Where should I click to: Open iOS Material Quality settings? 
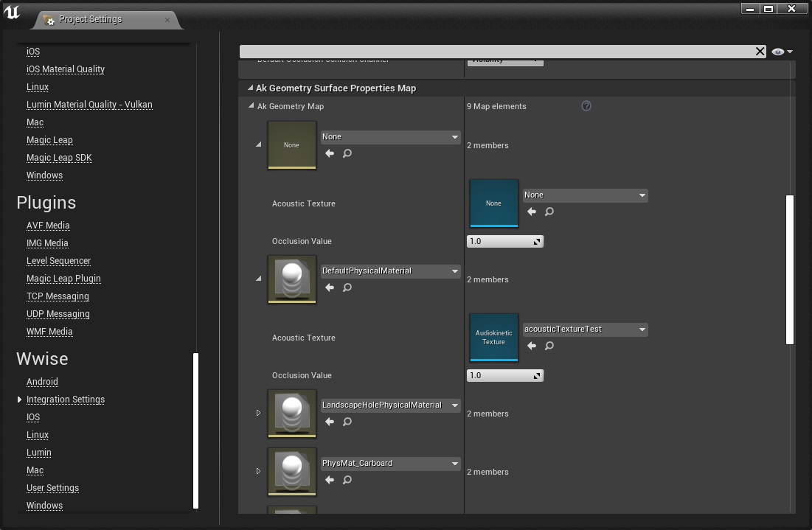coord(65,69)
